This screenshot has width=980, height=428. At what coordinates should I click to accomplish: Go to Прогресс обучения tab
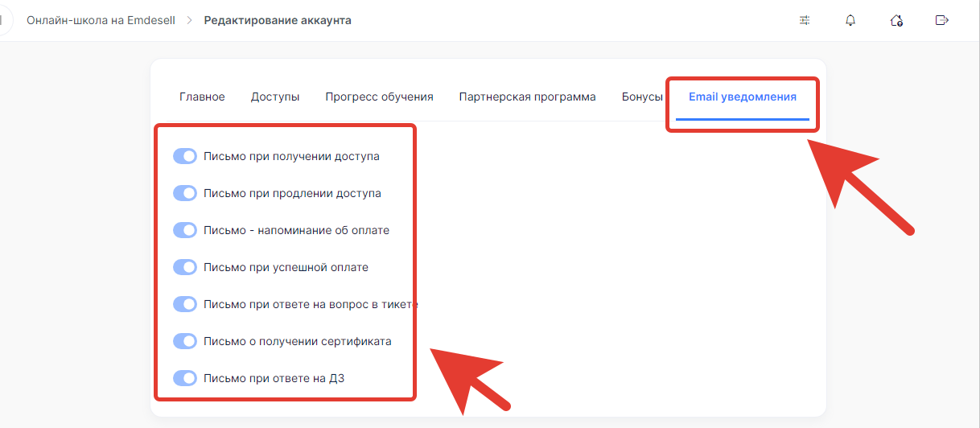[379, 97]
